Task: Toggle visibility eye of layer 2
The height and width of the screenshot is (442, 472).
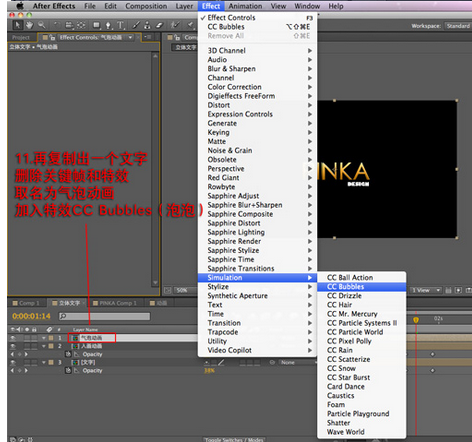Action: pos(13,346)
